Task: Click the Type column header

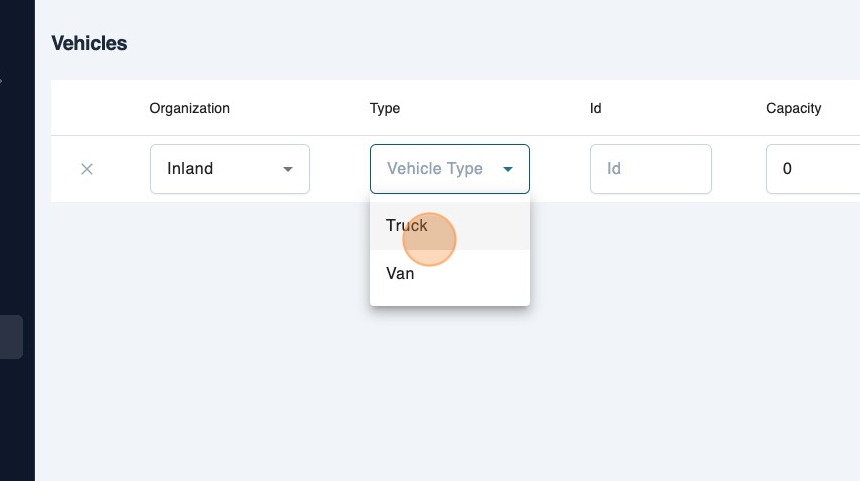Action: [x=385, y=108]
